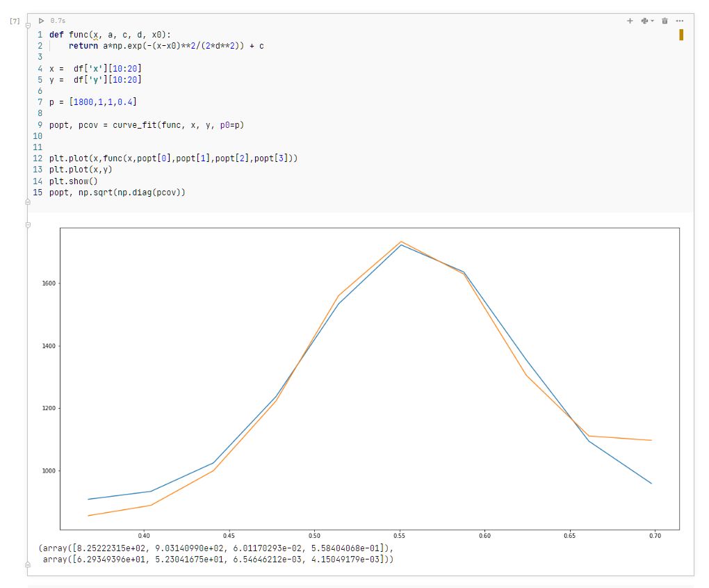This screenshot has width=709, height=588.
Task: Click the plt.plot(x,func(x,popt[0]...)) line
Action: pos(174,158)
